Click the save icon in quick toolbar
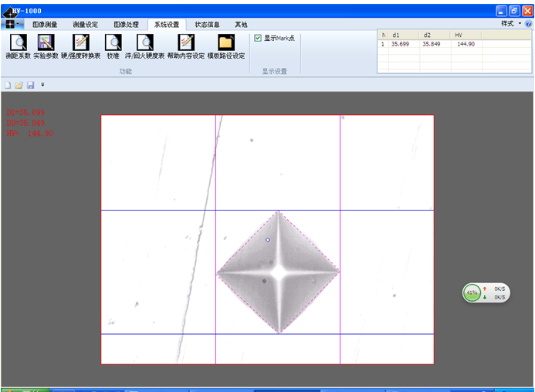Viewport: 535px width, 392px height. point(30,84)
